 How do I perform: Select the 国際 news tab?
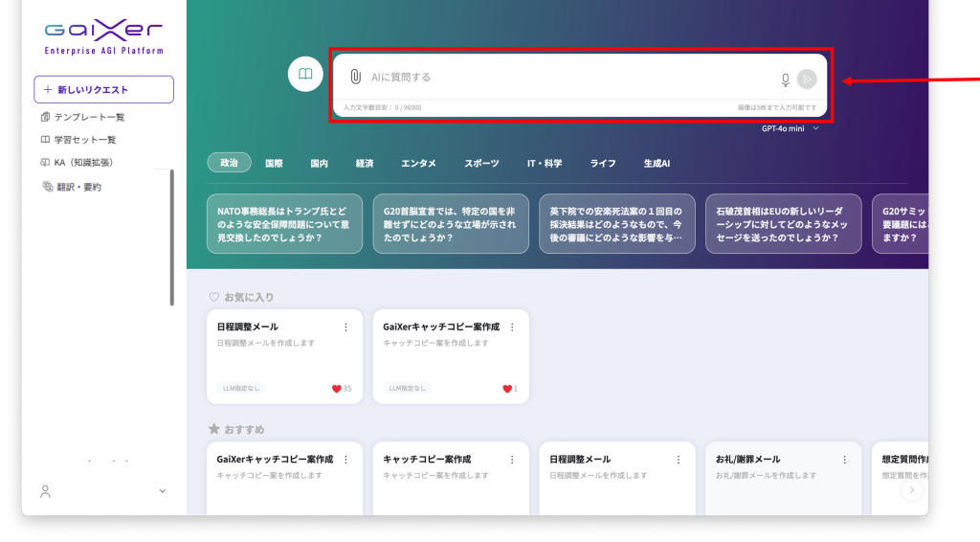tap(274, 164)
